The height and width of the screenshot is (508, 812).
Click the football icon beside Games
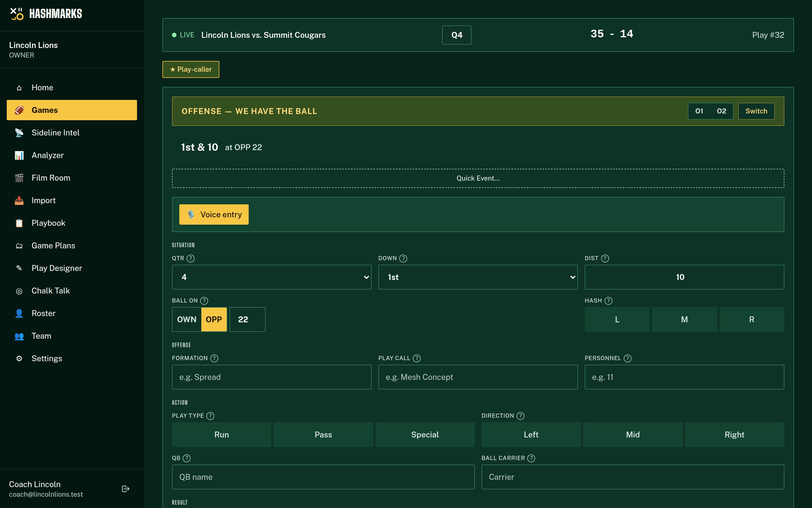coord(19,110)
